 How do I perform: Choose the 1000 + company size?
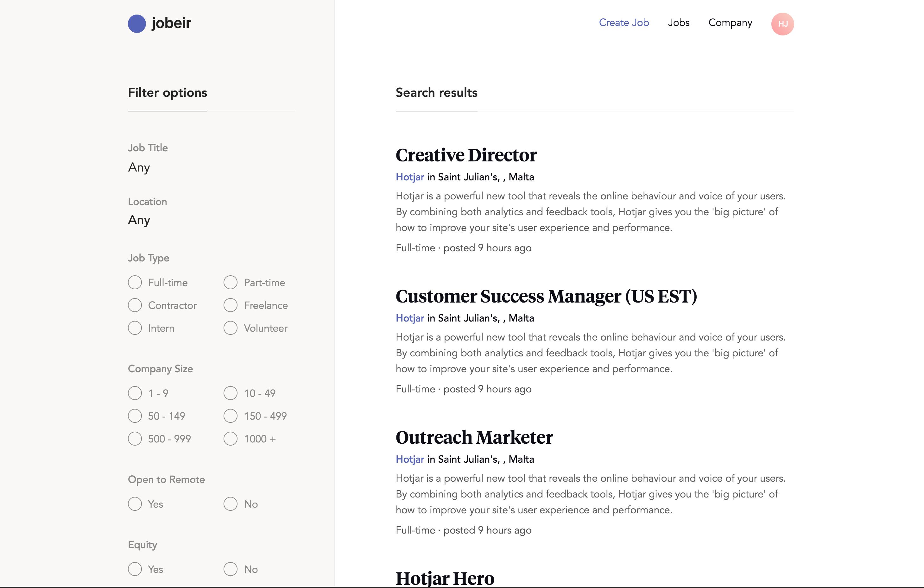point(230,438)
